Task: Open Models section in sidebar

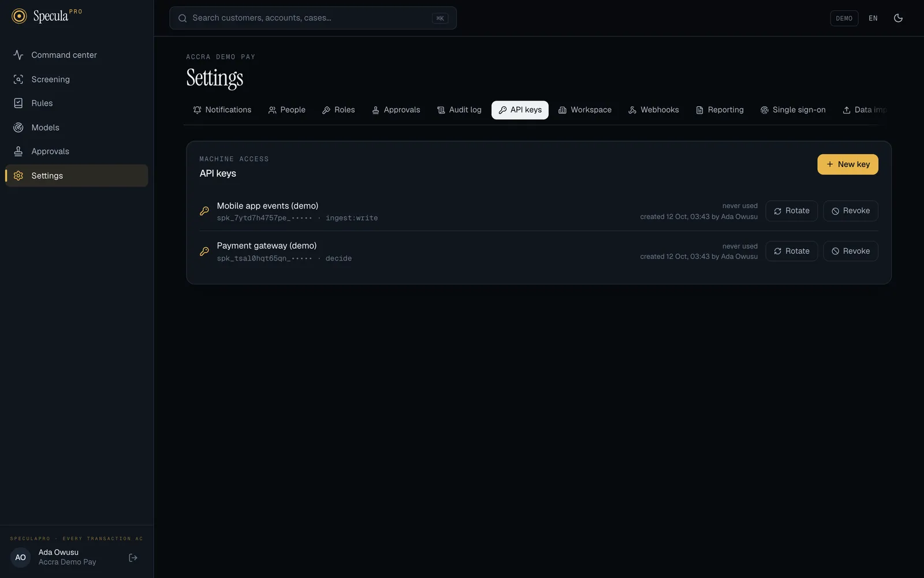Action: pyautogui.click(x=76, y=127)
